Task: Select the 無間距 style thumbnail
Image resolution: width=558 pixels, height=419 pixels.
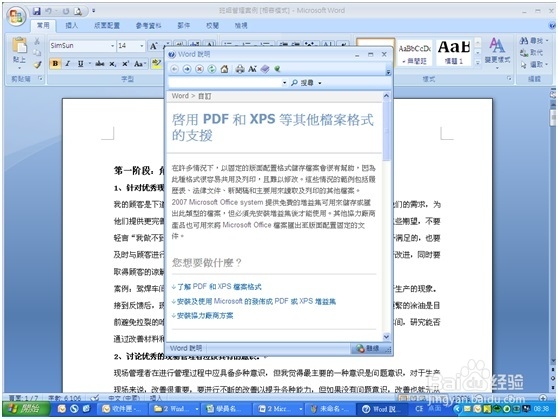Action: 415,53
